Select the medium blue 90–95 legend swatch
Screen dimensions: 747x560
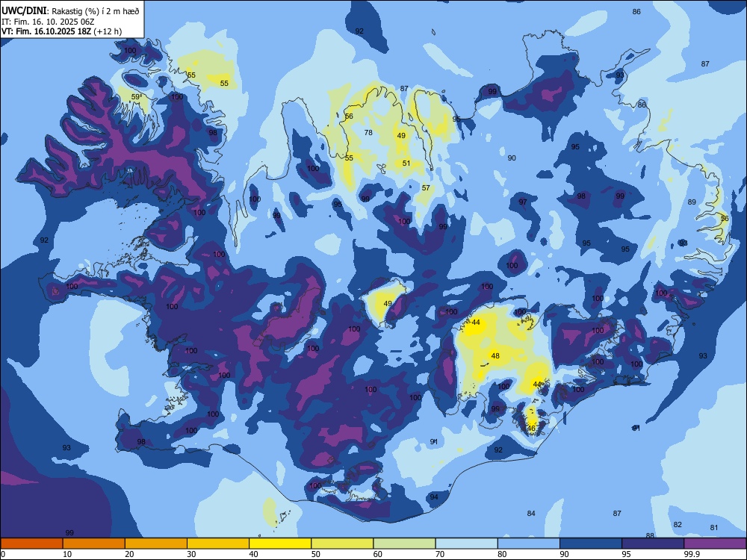pos(591,544)
